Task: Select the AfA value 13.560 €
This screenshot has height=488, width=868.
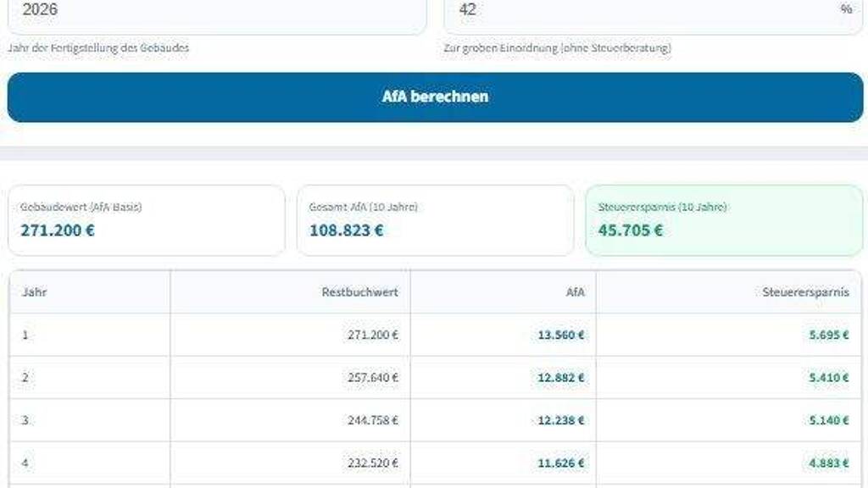Action: tap(560, 335)
